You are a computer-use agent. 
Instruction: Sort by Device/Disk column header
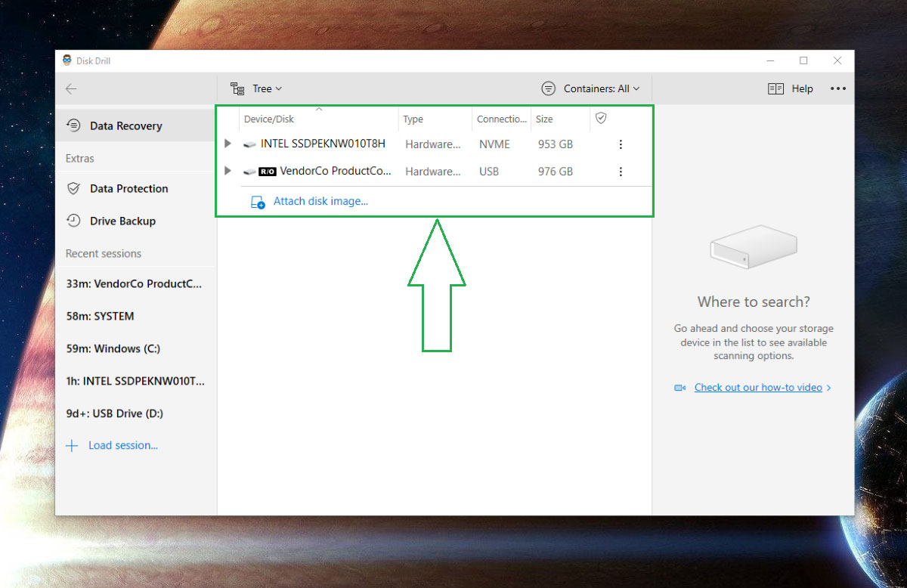(269, 119)
